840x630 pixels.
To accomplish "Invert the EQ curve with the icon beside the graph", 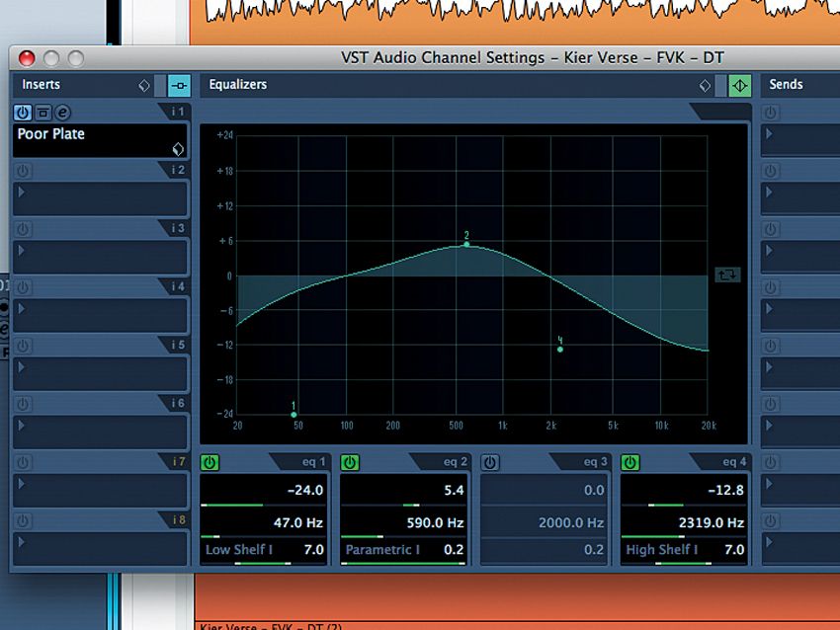I will point(727,275).
